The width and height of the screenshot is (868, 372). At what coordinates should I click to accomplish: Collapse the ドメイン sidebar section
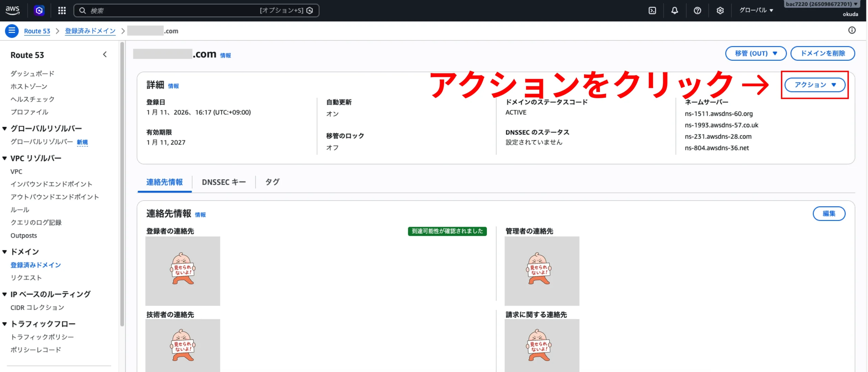click(5, 252)
